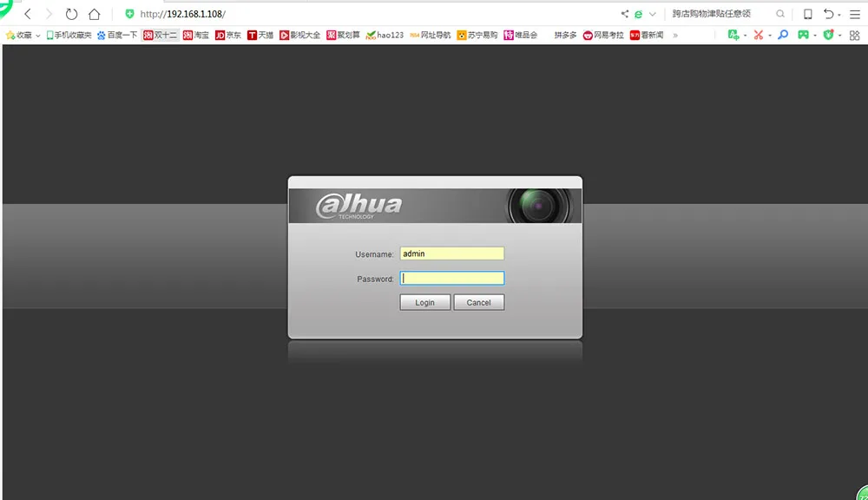Open the 苏宁易购 bookmark
Image resolution: width=868 pixels, height=500 pixels.
[477, 35]
